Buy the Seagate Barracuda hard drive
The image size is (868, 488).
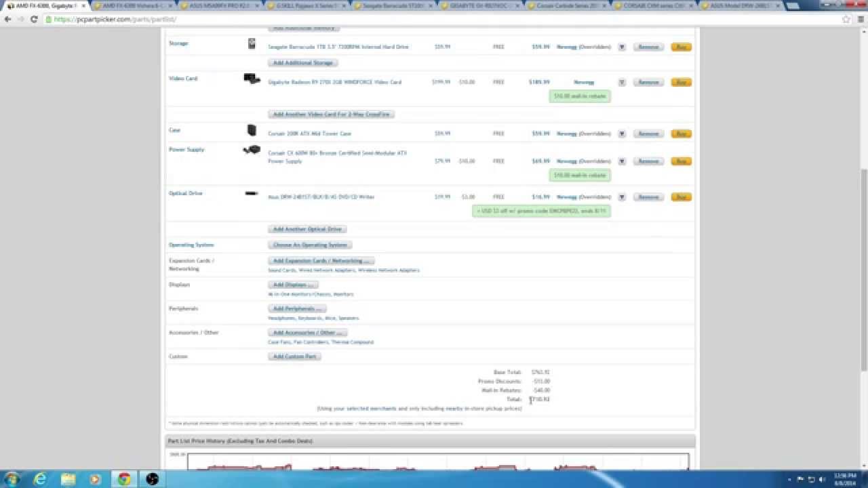tap(681, 47)
